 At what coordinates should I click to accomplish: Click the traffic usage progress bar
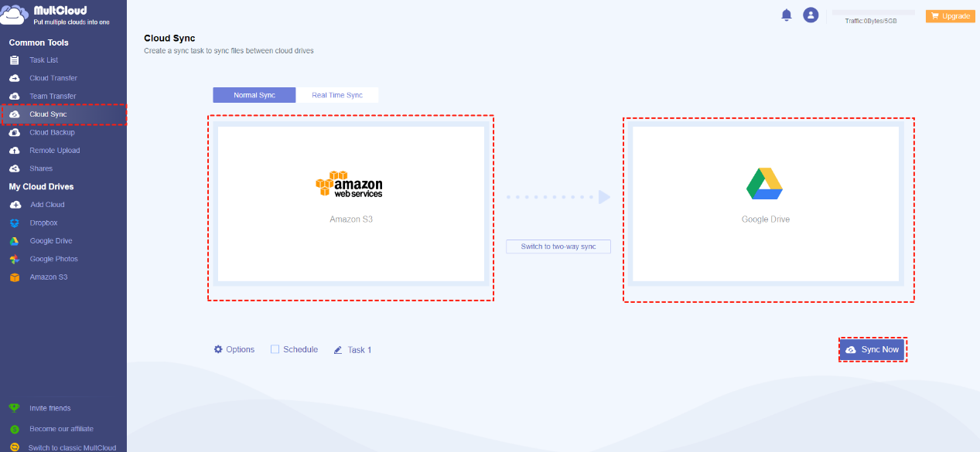tap(873, 12)
